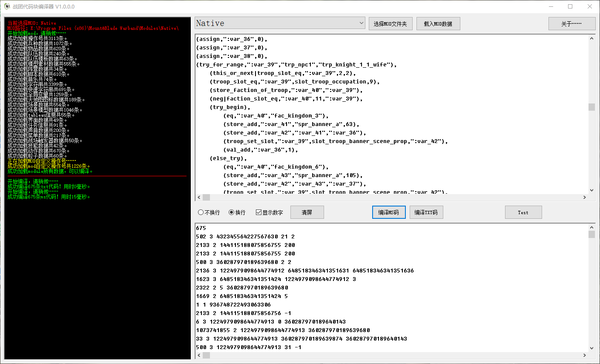Viewport: 600px width, 364px height.
Task: Click the fac_kingdom_3 eq line
Action: coord(276,116)
